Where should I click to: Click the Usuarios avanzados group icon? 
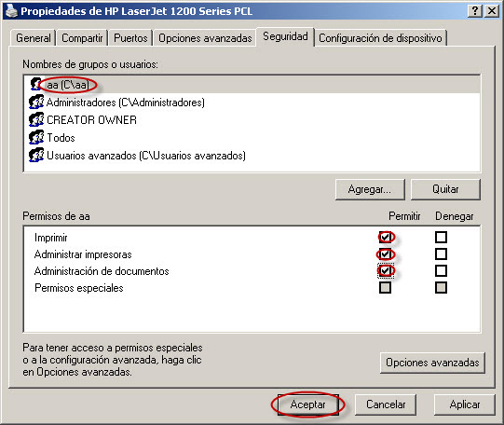point(36,155)
